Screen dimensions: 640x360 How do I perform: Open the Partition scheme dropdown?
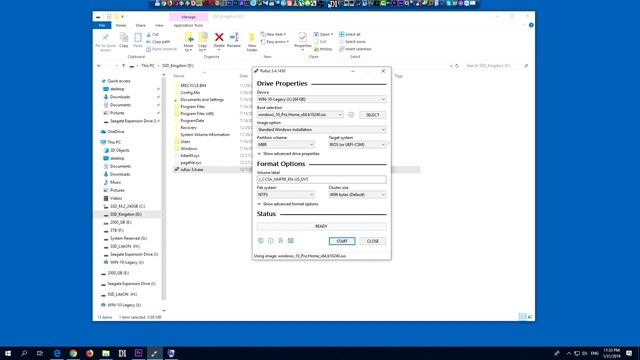point(286,144)
